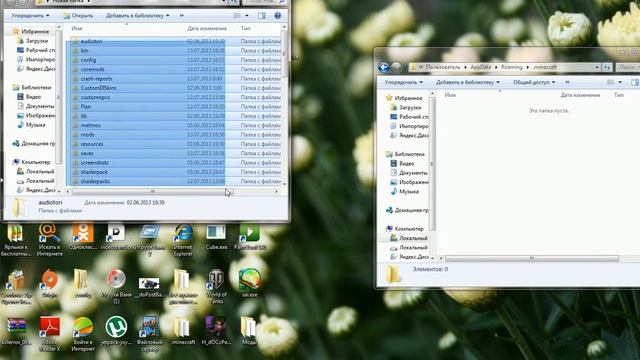Click horizontal scrollbar in .minecraft window
The image size is (640, 360).
click(532, 258)
